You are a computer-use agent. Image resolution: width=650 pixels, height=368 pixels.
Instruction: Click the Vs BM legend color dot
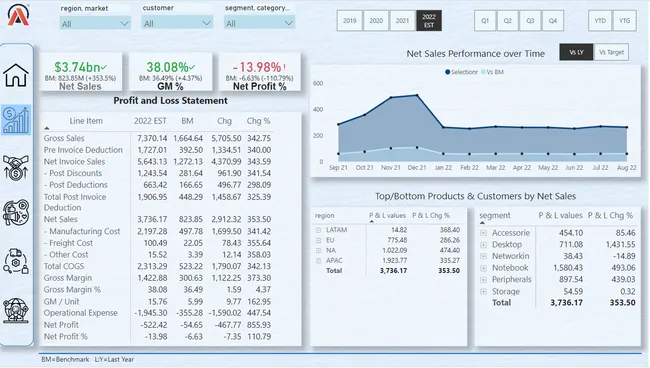tap(483, 72)
